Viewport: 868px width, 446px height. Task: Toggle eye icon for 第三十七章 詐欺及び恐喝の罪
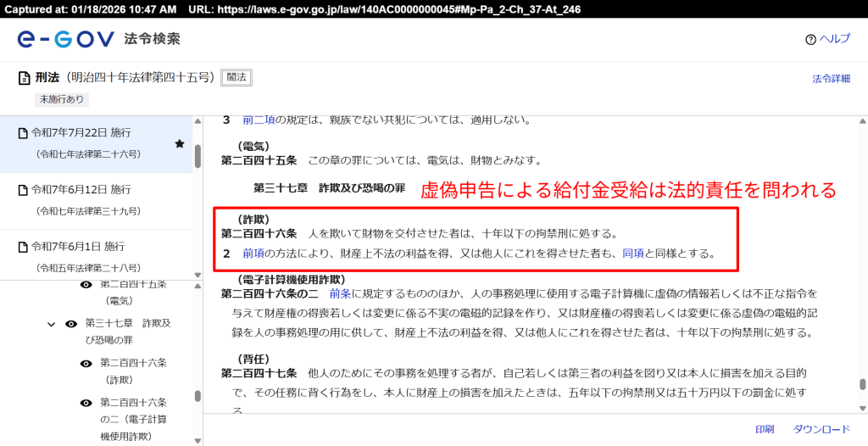point(71,324)
